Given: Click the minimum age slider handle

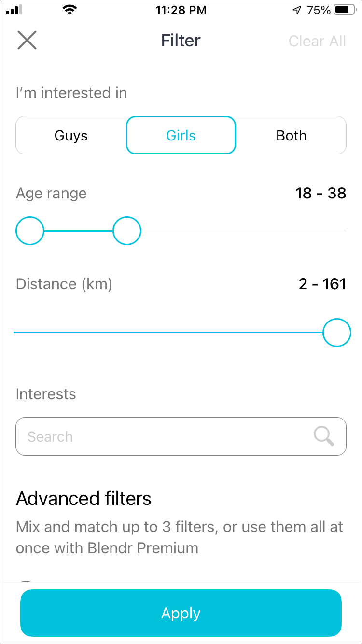Looking at the screenshot, I should [x=30, y=231].
